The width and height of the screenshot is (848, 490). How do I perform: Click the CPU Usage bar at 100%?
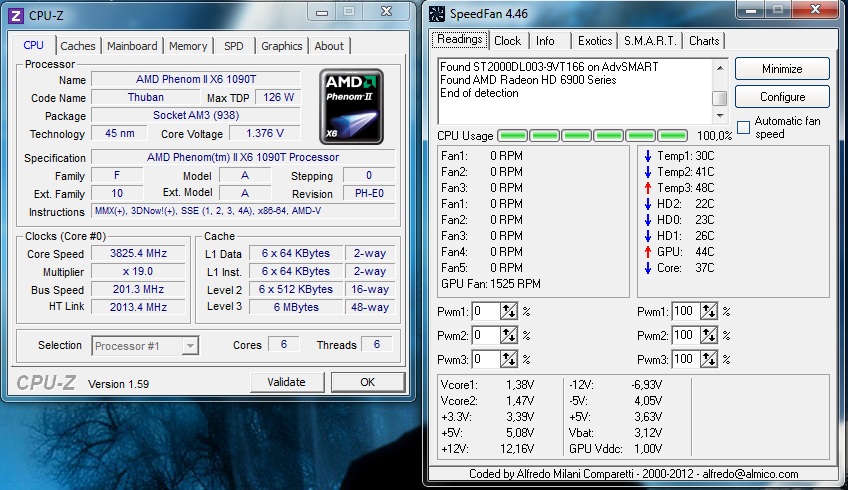click(592, 135)
